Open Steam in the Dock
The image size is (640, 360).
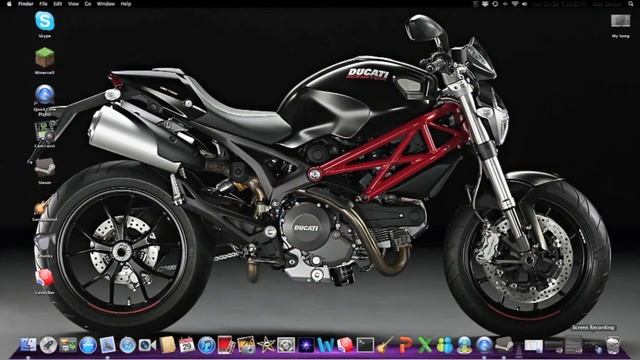pos(504,345)
